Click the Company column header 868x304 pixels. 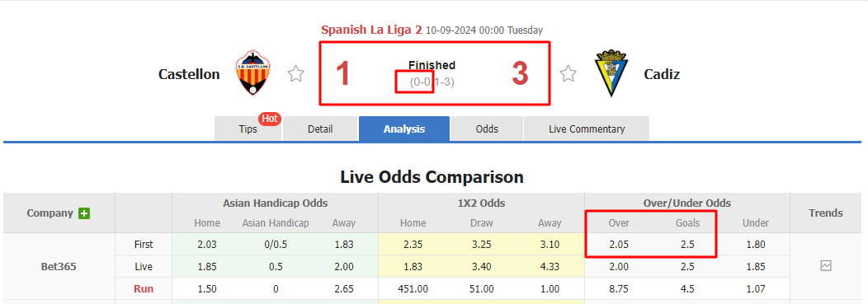pos(50,213)
